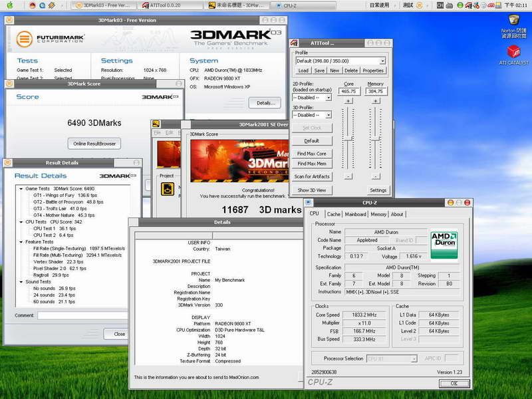Open the 2D Profile dropdown
Image resolution: width=532 pixels, height=399 pixels.
(x=328, y=98)
